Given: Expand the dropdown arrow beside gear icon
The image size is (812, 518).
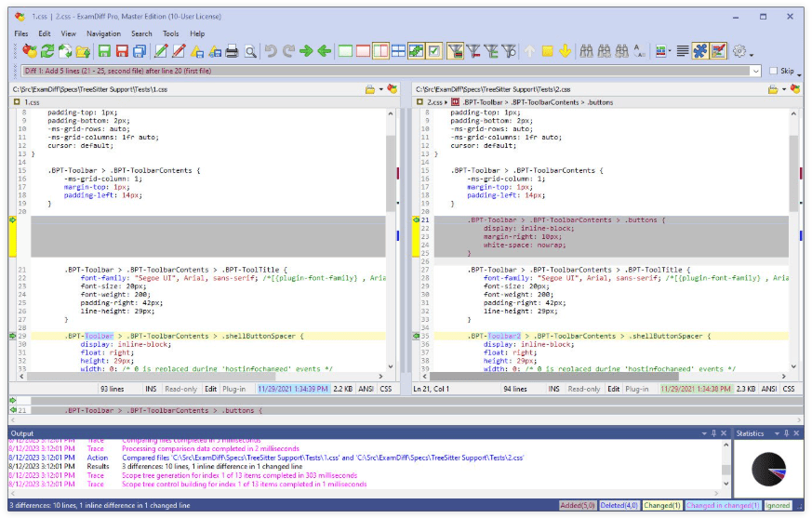Looking at the screenshot, I should click(x=752, y=53).
